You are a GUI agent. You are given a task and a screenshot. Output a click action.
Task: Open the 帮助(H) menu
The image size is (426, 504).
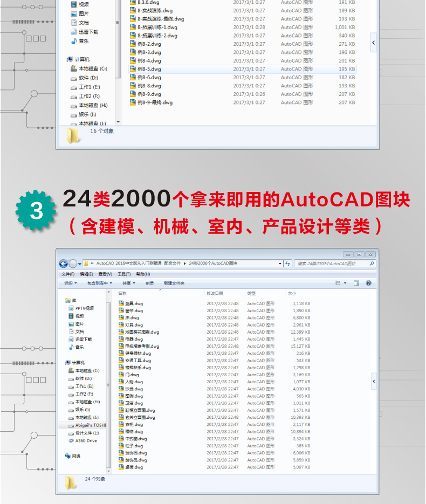(143, 274)
